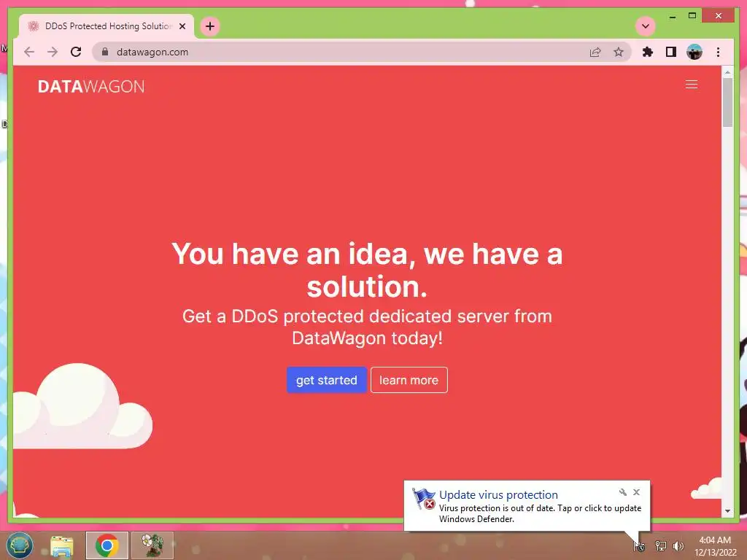Viewport: 747px width, 560px height.
Task: Go to DataWagon logo home
Action: (91, 87)
